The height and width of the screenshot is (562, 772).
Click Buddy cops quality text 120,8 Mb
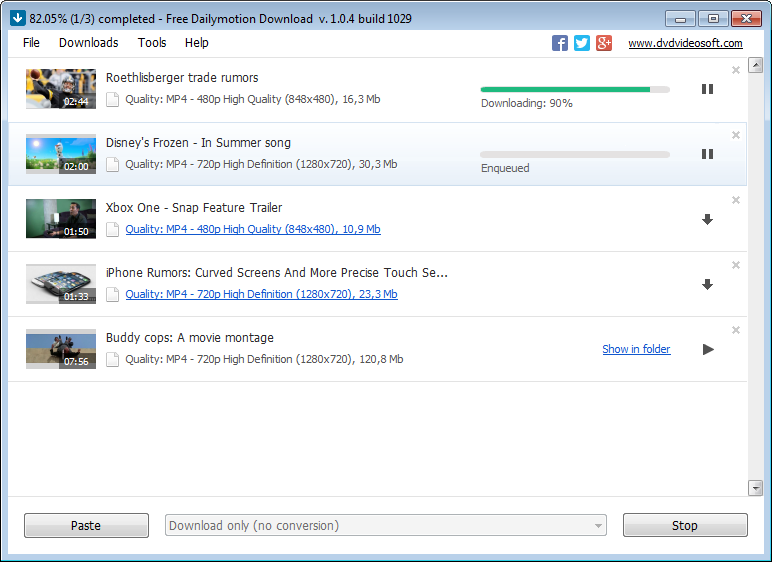tap(264, 360)
